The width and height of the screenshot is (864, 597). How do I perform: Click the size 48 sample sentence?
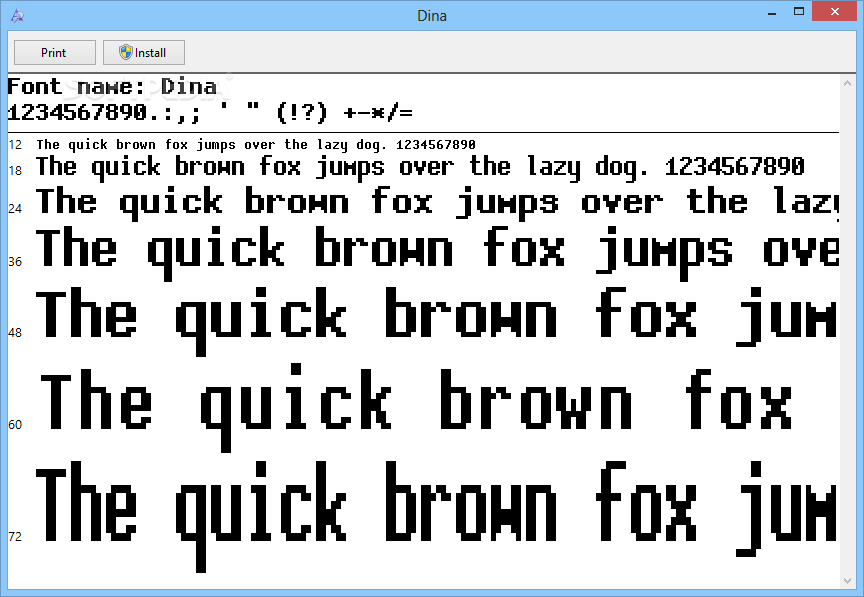point(437,320)
